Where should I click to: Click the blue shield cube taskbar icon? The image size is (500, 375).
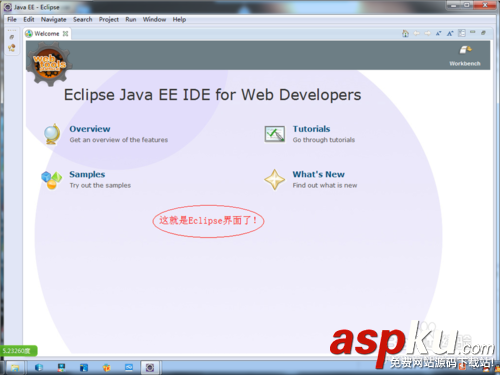pyautogui.click(x=39, y=367)
